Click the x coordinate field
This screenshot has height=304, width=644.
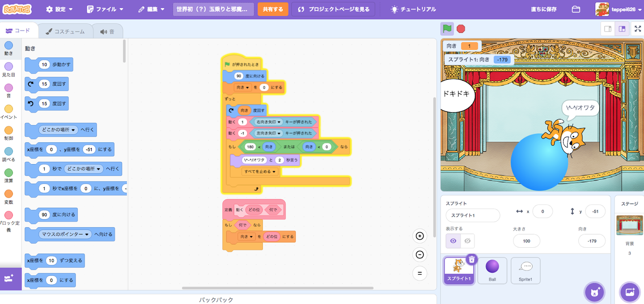coord(542,211)
